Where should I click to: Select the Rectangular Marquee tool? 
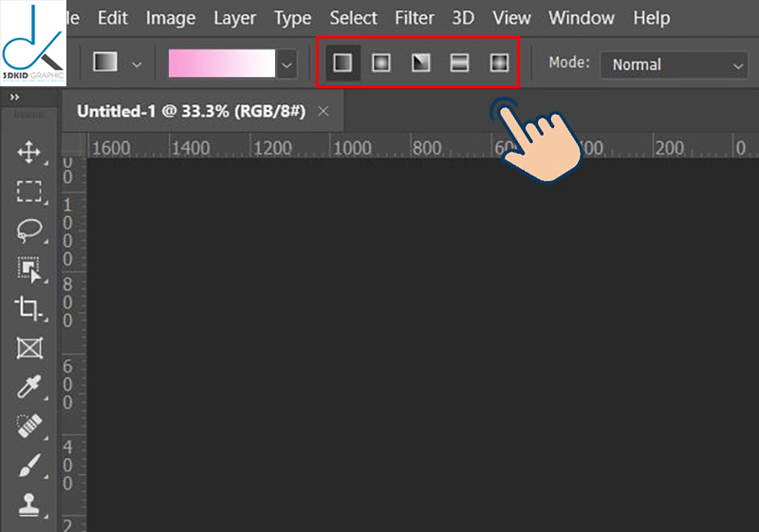pos(29,192)
